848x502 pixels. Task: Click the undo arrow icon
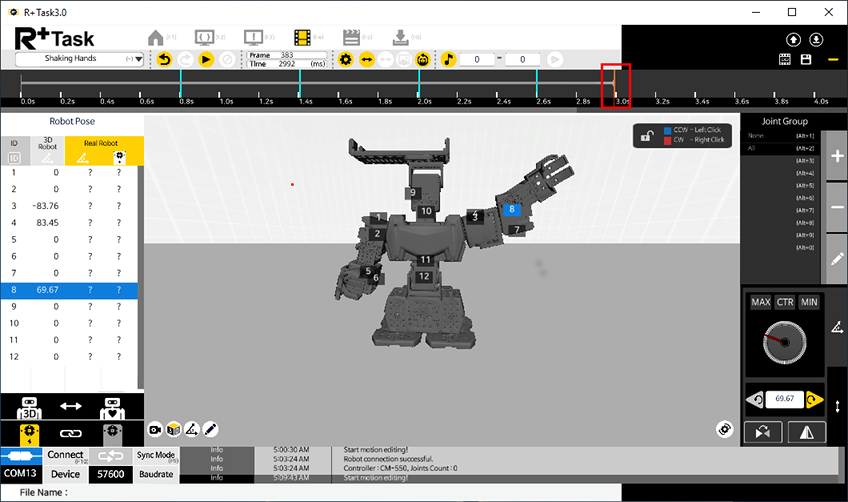click(x=164, y=60)
